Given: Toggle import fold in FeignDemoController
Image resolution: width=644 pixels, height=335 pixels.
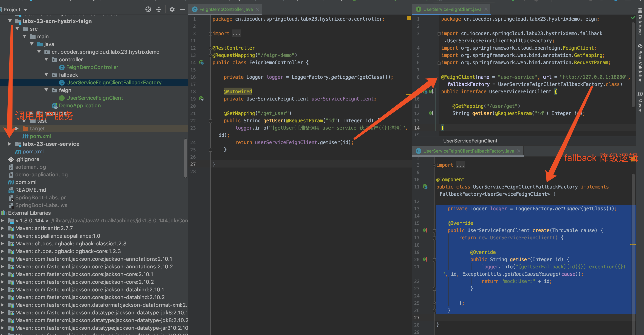Looking at the screenshot, I should [210, 34].
